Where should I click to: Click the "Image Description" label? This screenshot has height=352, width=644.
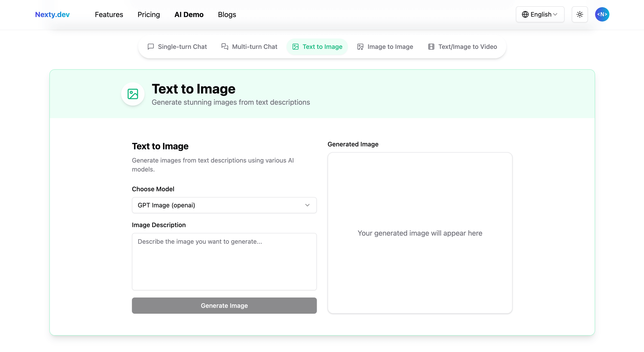(159, 225)
